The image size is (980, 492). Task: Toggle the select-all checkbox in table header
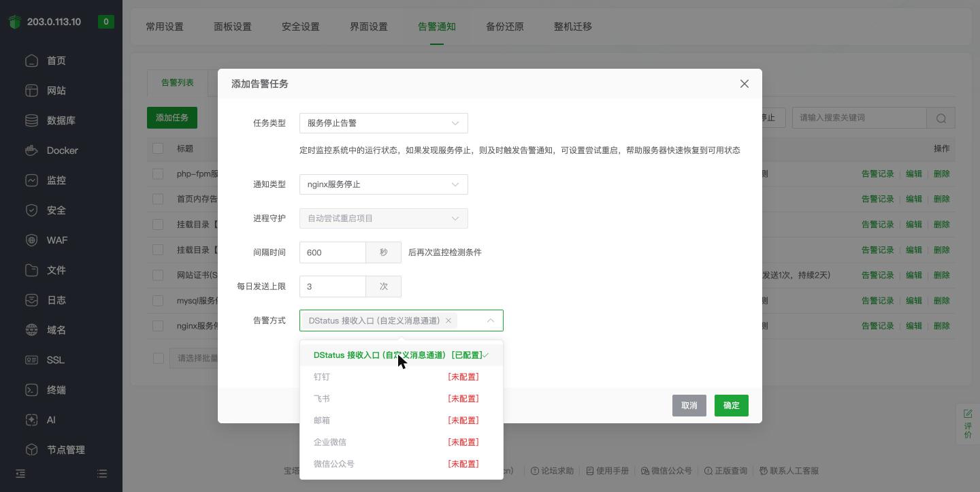tap(158, 148)
